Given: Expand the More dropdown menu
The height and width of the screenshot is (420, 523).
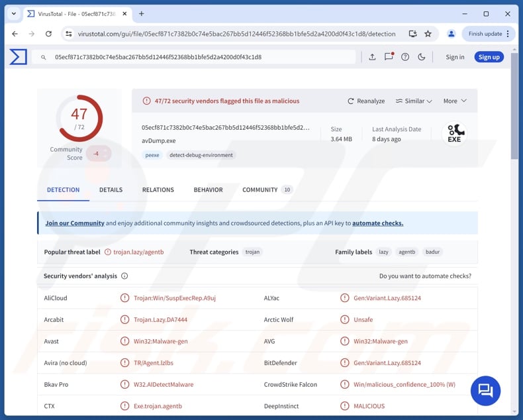Looking at the screenshot, I should (x=455, y=101).
